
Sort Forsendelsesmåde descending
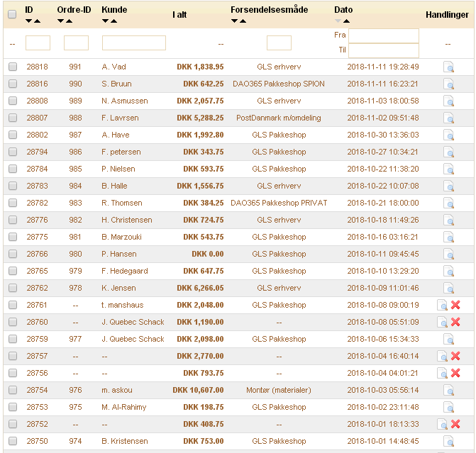[234, 21]
